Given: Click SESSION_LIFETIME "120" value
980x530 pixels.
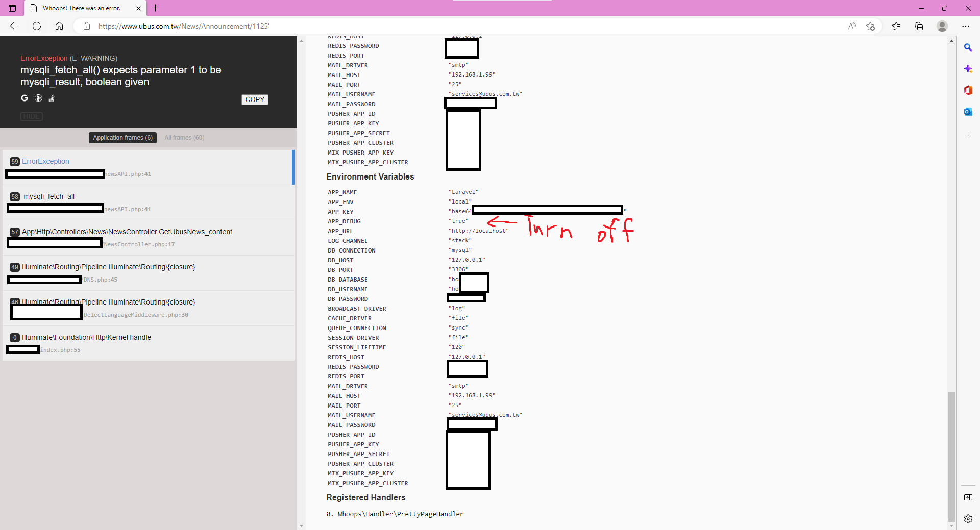Looking at the screenshot, I should [x=457, y=347].
